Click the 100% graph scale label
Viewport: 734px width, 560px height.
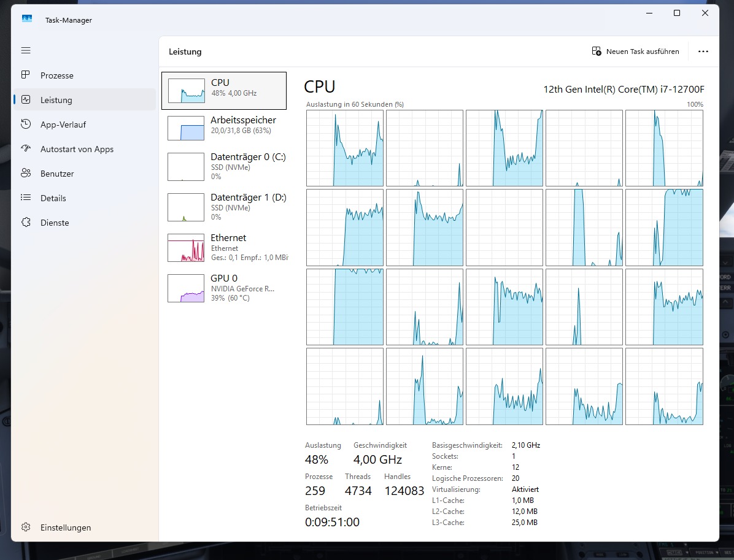pyautogui.click(x=695, y=104)
